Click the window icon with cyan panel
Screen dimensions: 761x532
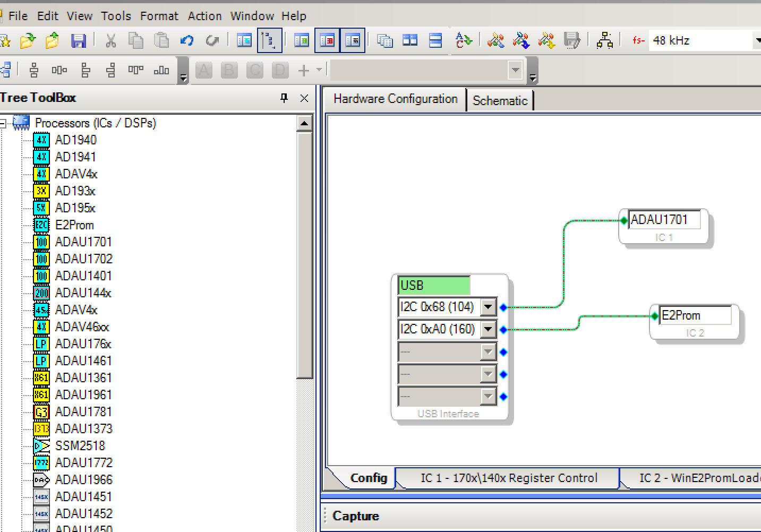tap(244, 40)
